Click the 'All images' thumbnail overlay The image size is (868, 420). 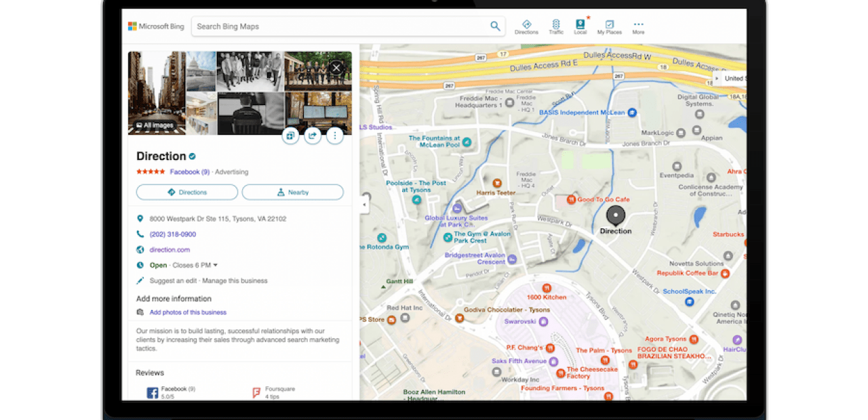155,125
